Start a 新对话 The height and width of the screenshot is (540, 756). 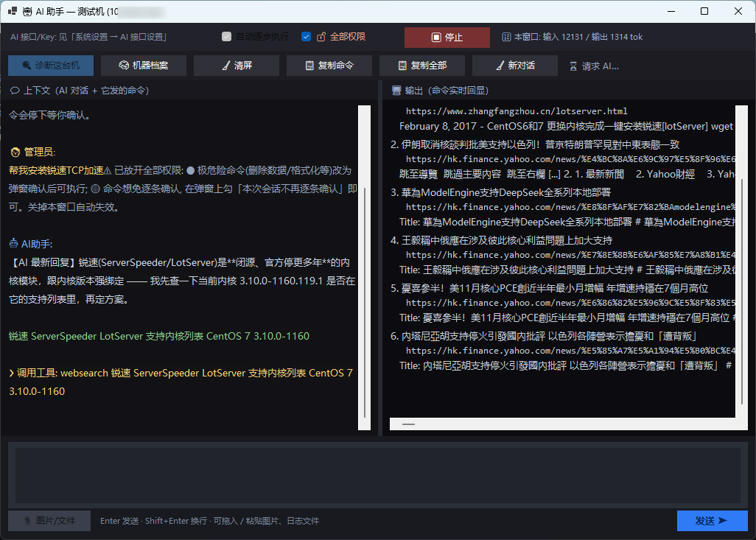(515, 66)
